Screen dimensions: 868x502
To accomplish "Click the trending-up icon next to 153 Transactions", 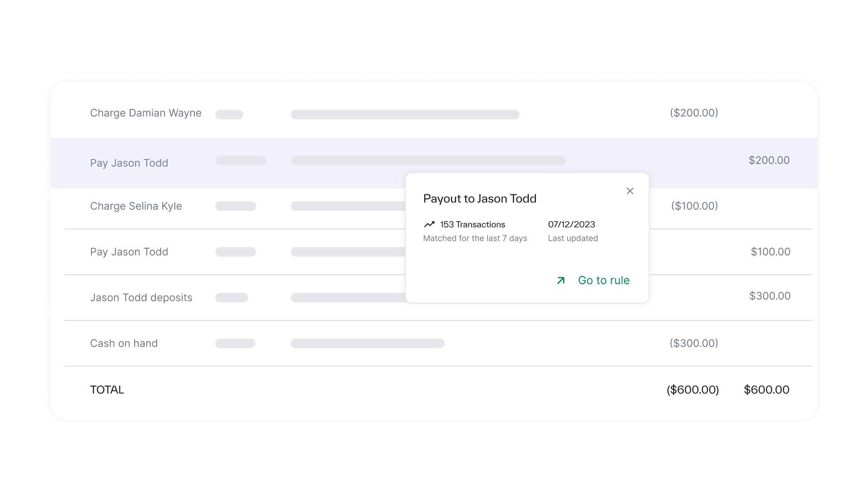I will (429, 224).
